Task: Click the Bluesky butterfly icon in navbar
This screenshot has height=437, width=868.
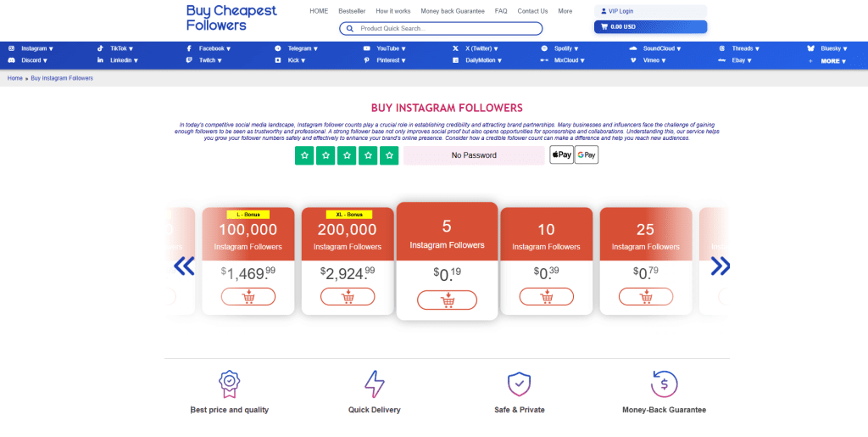Action: (810, 48)
